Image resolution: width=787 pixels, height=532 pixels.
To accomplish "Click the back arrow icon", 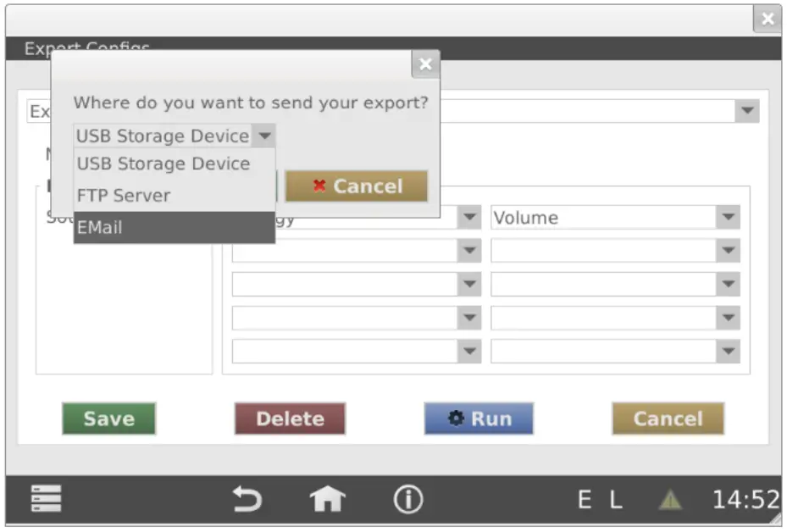I will pos(247,499).
